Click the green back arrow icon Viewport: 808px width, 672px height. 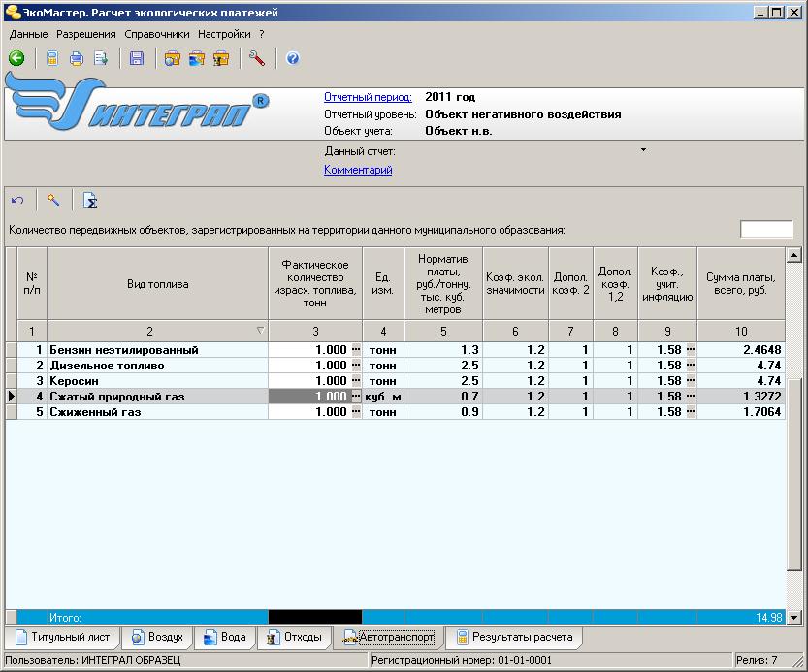click(x=16, y=58)
